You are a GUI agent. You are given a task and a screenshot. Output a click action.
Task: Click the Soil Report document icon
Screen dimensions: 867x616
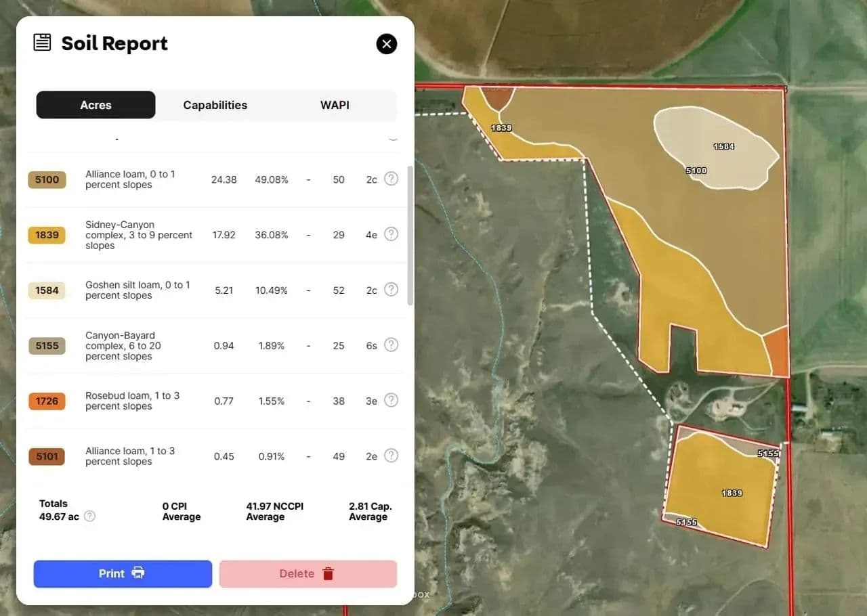coord(42,43)
